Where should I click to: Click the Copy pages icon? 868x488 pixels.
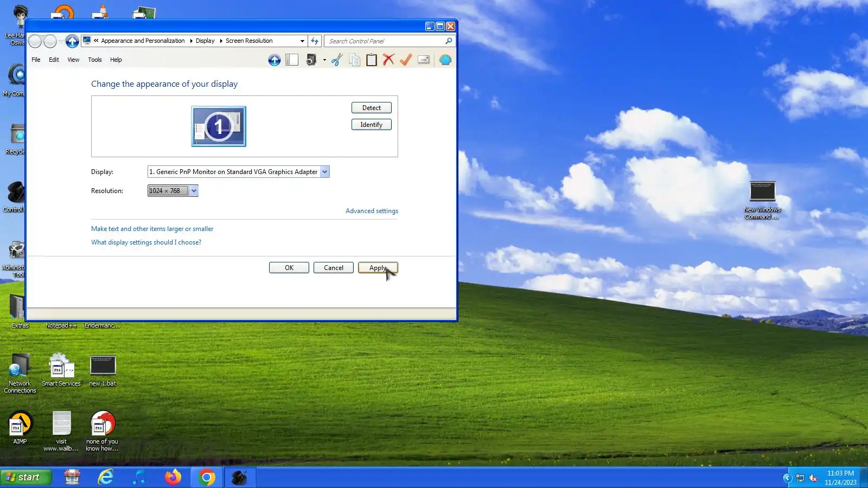[x=354, y=60]
